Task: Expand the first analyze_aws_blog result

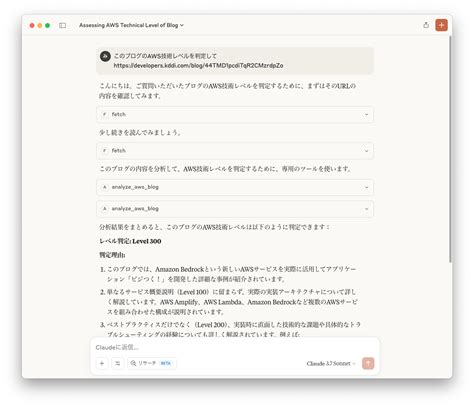Action: [235, 187]
